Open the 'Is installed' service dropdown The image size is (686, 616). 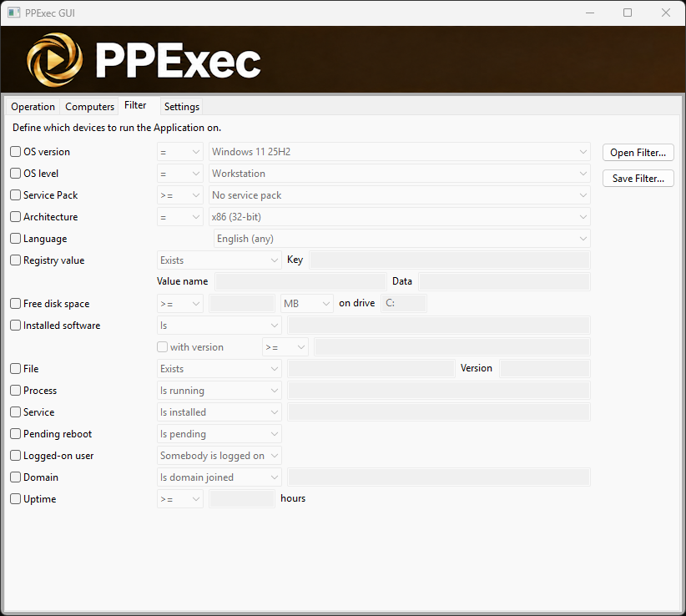click(219, 412)
